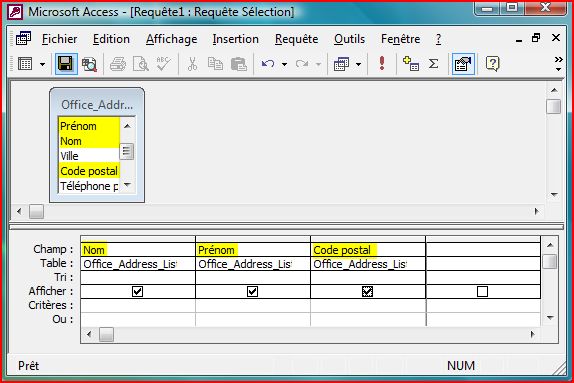Uncheck the Afficher box for the Nom column
The width and height of the screenshot is (574, 383).
click(137, 291)
